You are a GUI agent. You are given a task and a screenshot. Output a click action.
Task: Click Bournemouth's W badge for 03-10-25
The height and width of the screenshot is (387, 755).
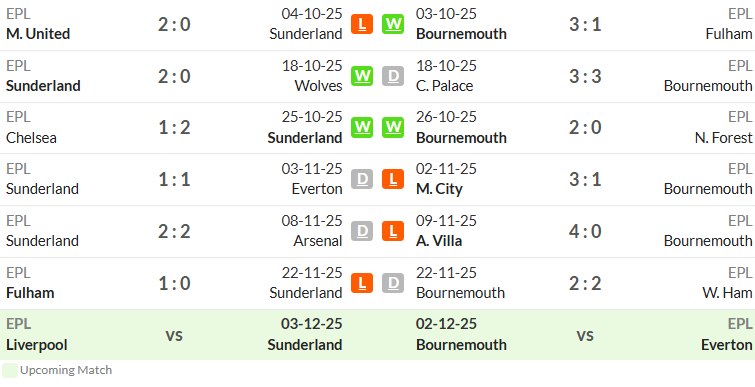393,24
